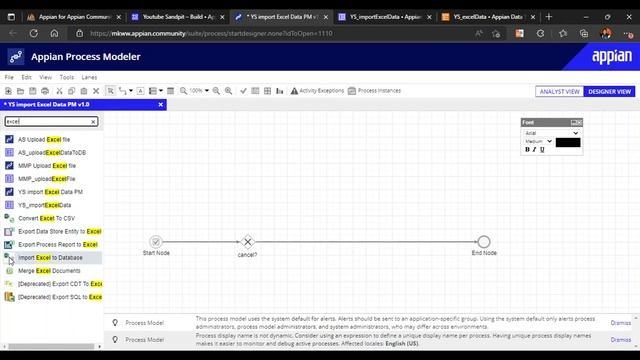Click the save floppy disk icon
Viewport: 640px width, 360px height.
click(x=33, y=91)
